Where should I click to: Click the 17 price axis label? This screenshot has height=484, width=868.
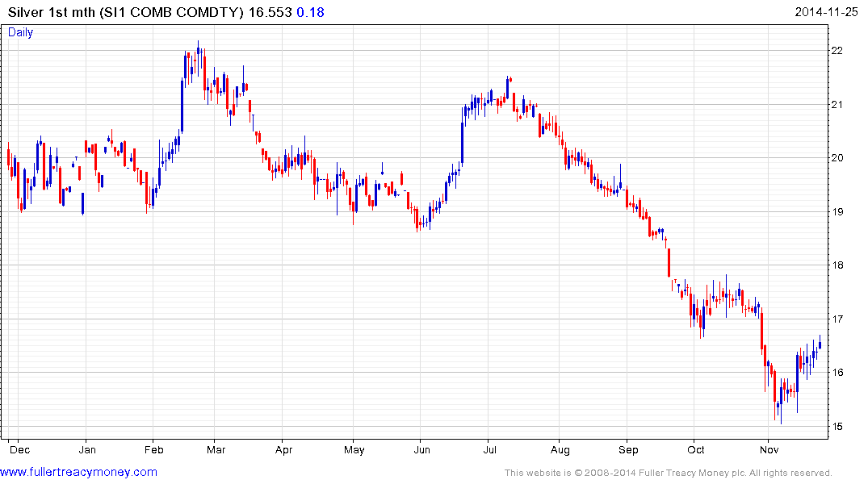[837, 319]
